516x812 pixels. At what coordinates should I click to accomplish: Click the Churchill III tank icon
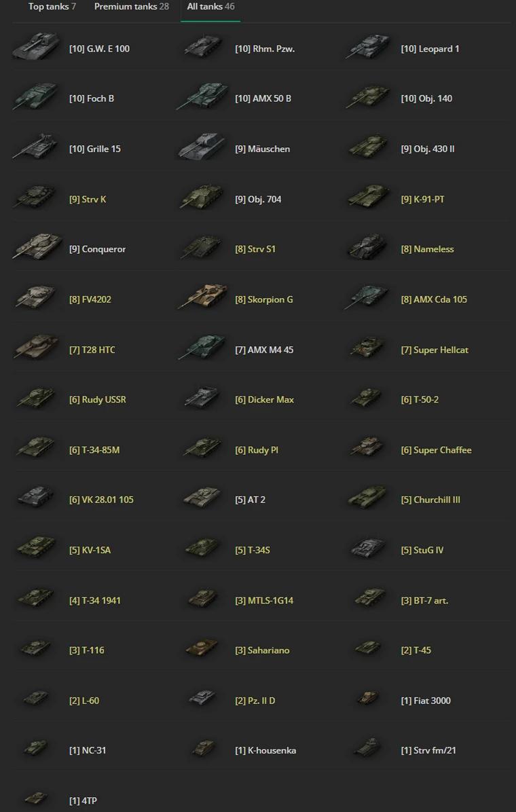pyautogui.click(x=369, y=498)
